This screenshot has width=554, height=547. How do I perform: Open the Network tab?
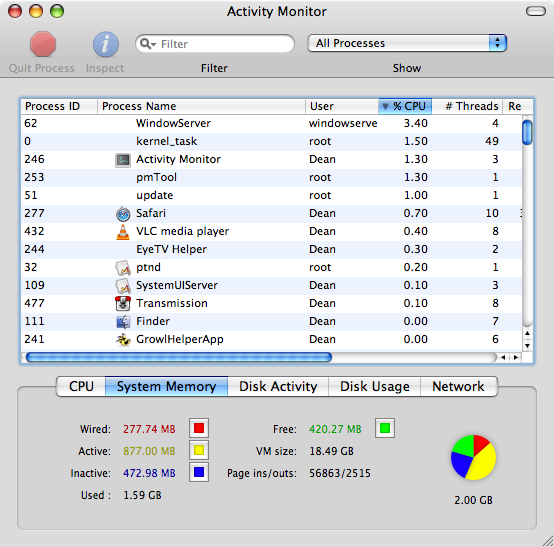(x=459, y=386)
